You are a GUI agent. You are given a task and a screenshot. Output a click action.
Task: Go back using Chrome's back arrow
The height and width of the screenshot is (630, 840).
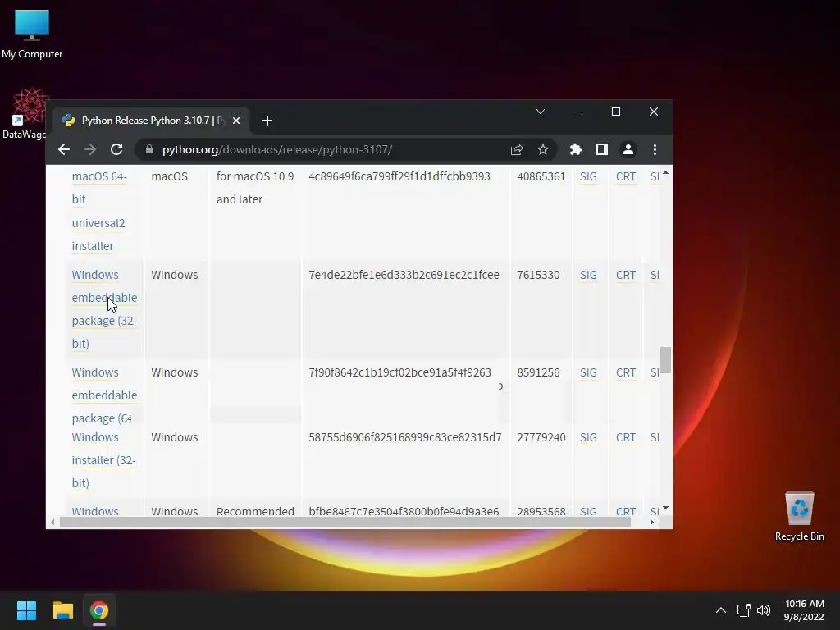(64, 149)
